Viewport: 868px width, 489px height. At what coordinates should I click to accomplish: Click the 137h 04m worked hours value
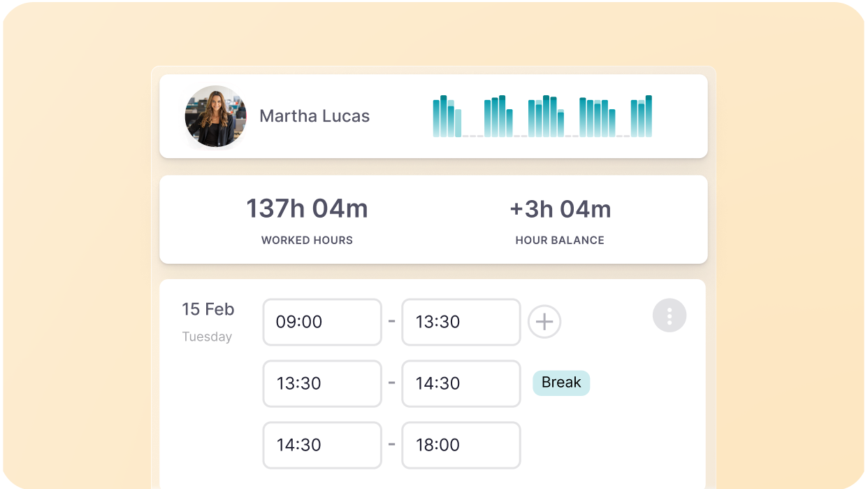(x=307, y=208)
